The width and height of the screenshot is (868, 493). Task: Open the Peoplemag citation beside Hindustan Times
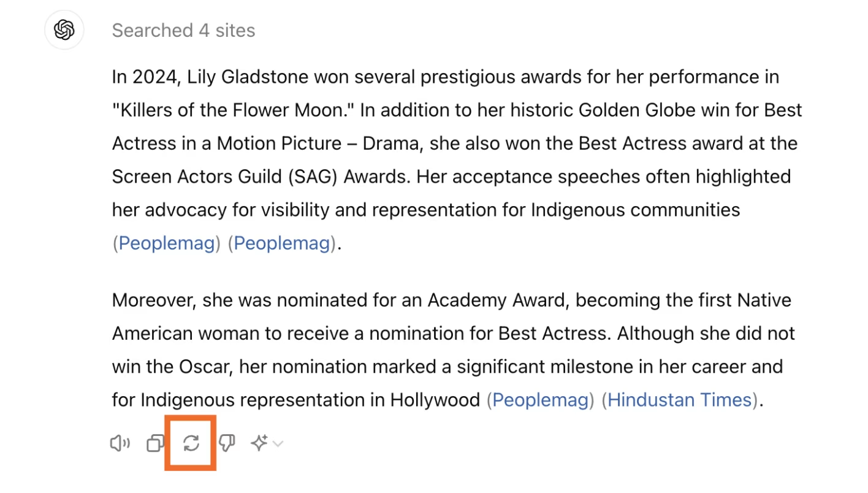point(540,400)
